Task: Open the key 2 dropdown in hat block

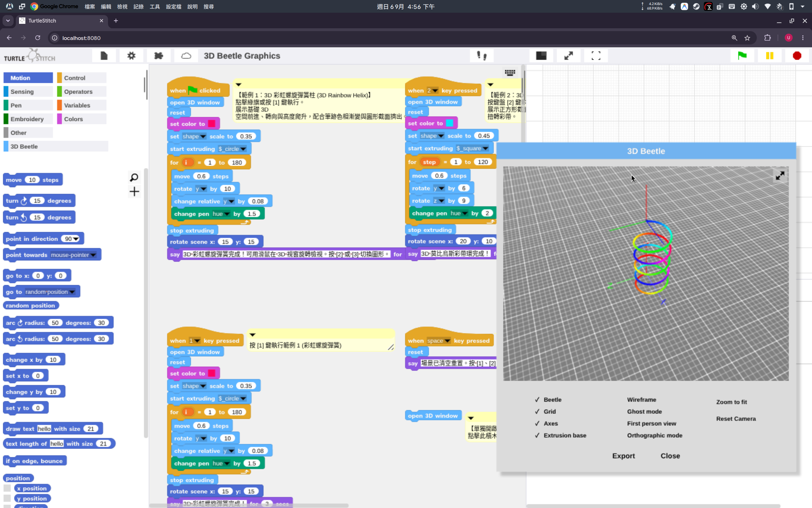Action: 435,91
